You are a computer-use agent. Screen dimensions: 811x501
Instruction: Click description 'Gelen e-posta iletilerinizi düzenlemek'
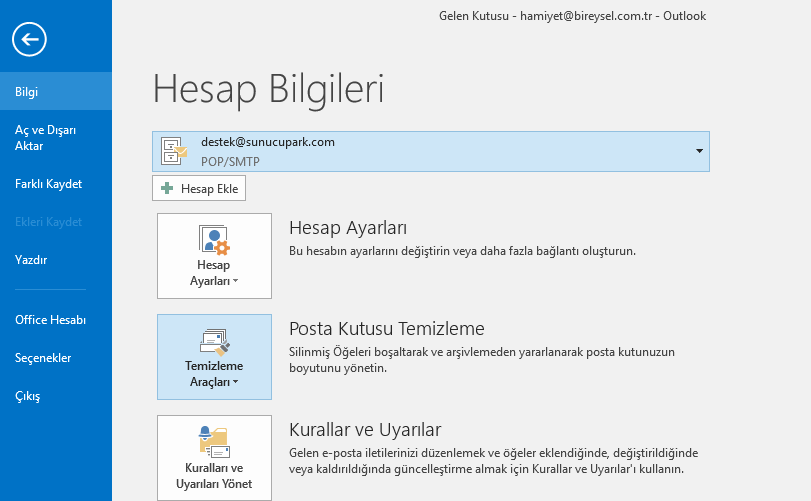pos(493,461)
